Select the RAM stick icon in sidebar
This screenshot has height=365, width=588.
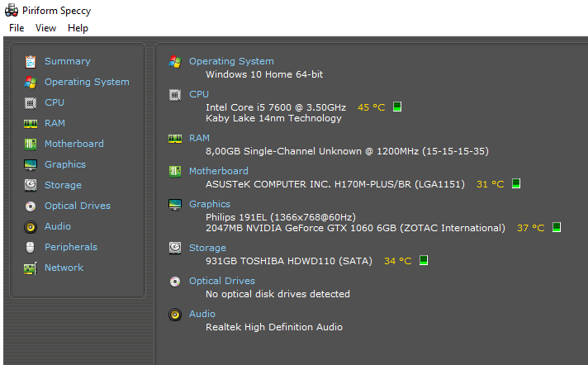point(31,123)
